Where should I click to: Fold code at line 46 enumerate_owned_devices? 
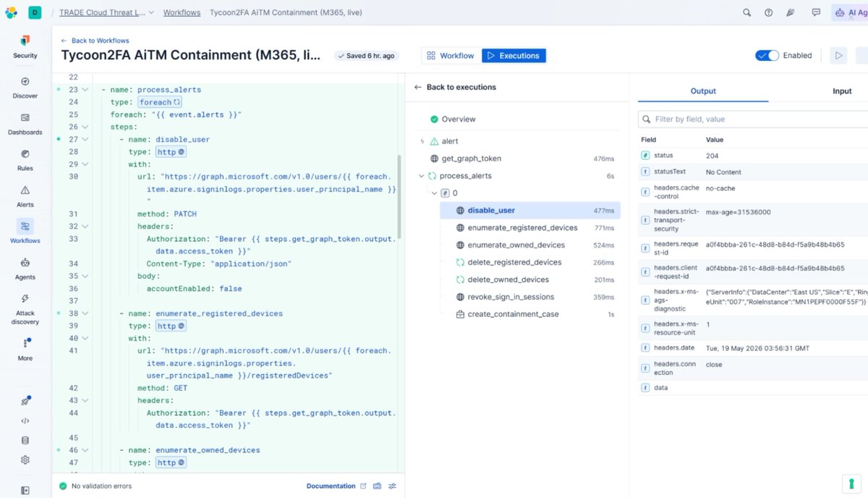coord(85,450)
